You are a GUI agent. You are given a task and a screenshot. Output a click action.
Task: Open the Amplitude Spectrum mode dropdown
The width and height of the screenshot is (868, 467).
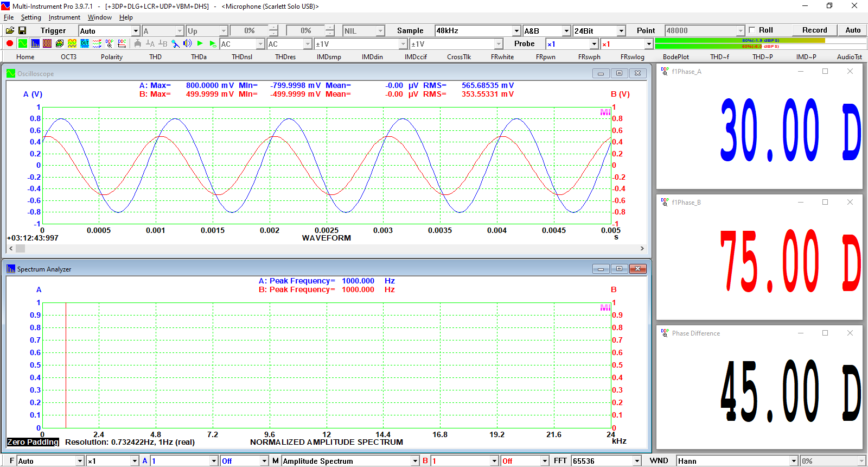click(x=416, y=461)
